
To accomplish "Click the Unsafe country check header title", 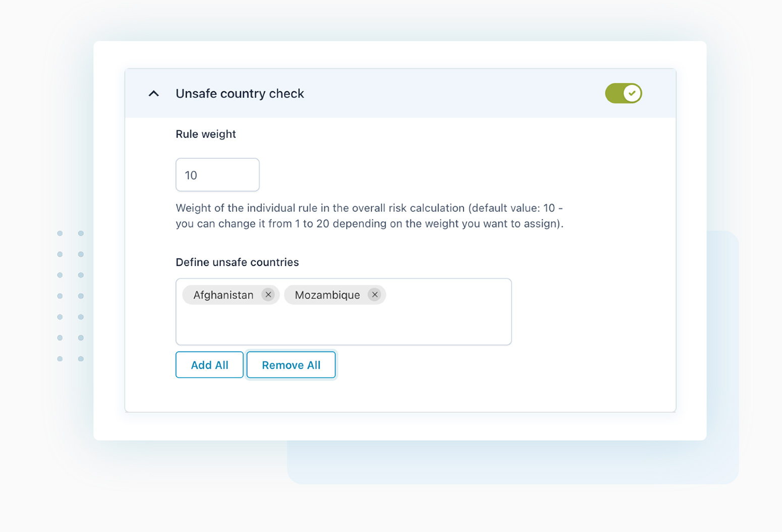I will 240,93.
